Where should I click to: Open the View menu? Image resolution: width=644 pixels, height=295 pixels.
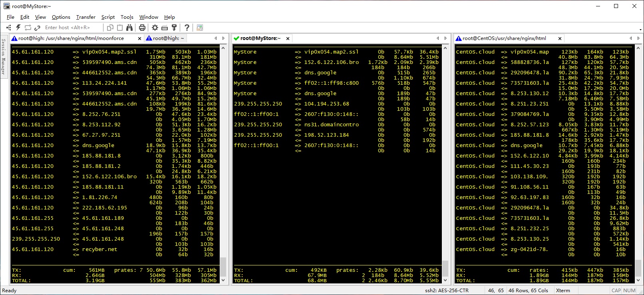pyautogui.click(x=40, y=17)
